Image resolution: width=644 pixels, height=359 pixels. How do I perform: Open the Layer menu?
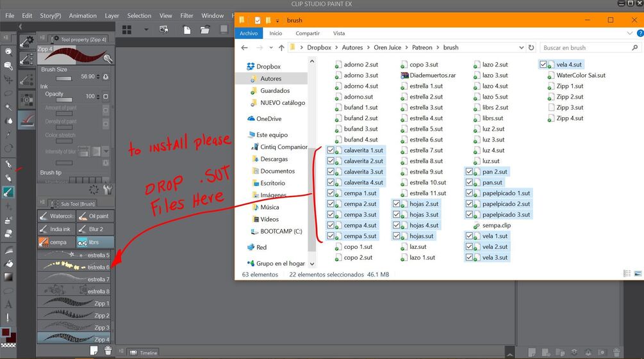pos(111,15)
